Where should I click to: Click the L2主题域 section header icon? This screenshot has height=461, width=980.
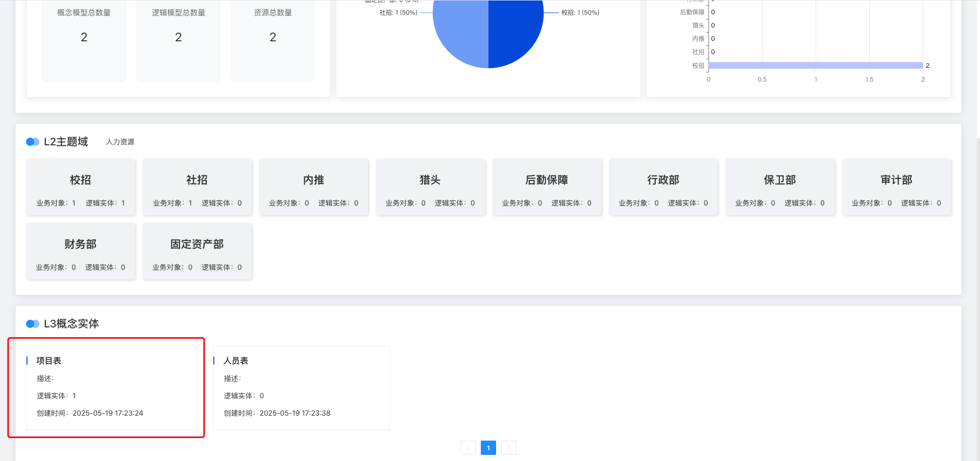pyautogui.click(x=33, y=142)
